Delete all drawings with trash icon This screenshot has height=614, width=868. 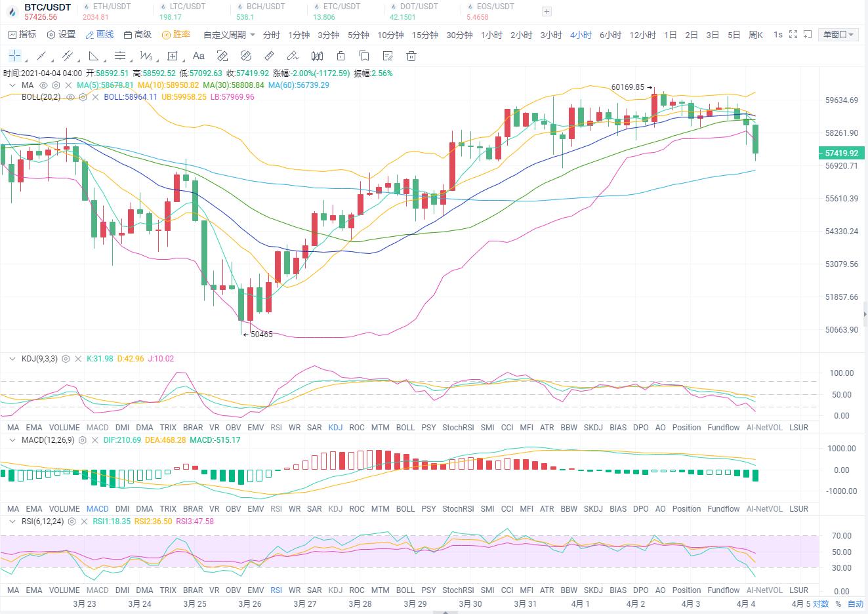(411, 56)
